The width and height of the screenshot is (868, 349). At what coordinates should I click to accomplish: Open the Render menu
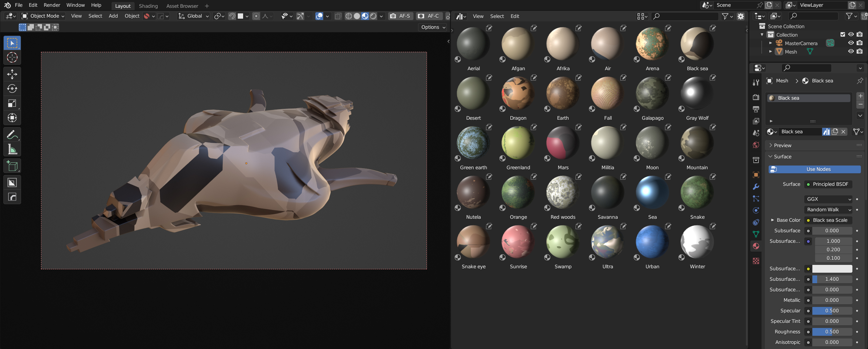[x=52, y=5]
